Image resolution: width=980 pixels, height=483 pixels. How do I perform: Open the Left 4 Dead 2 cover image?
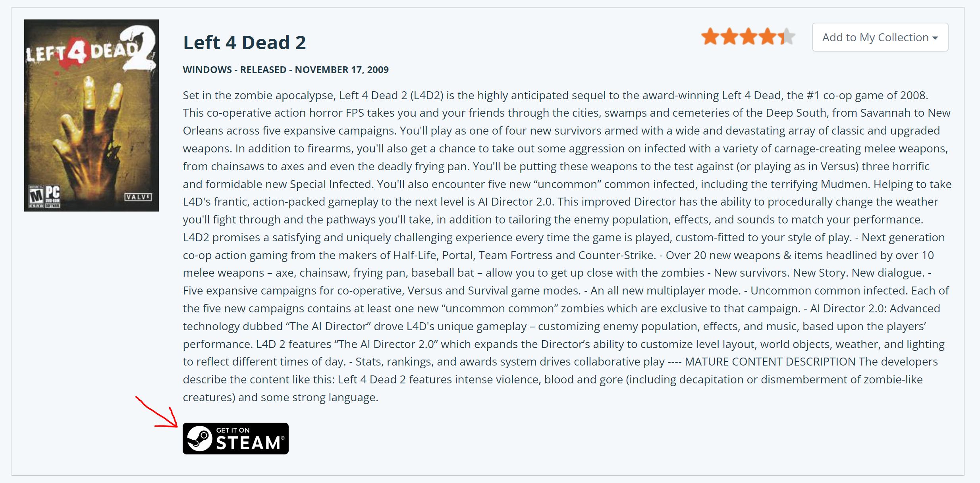pyautogui.click(x=91, y=115)
